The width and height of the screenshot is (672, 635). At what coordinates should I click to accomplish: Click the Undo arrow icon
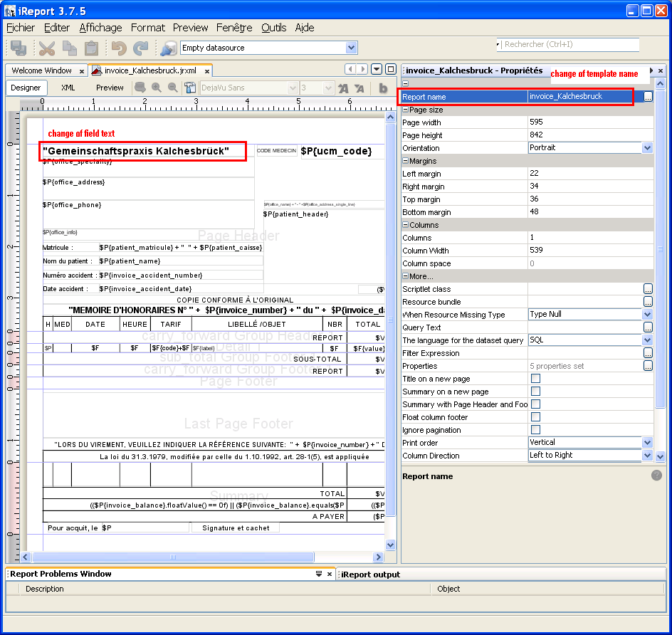tap(119, 48)
